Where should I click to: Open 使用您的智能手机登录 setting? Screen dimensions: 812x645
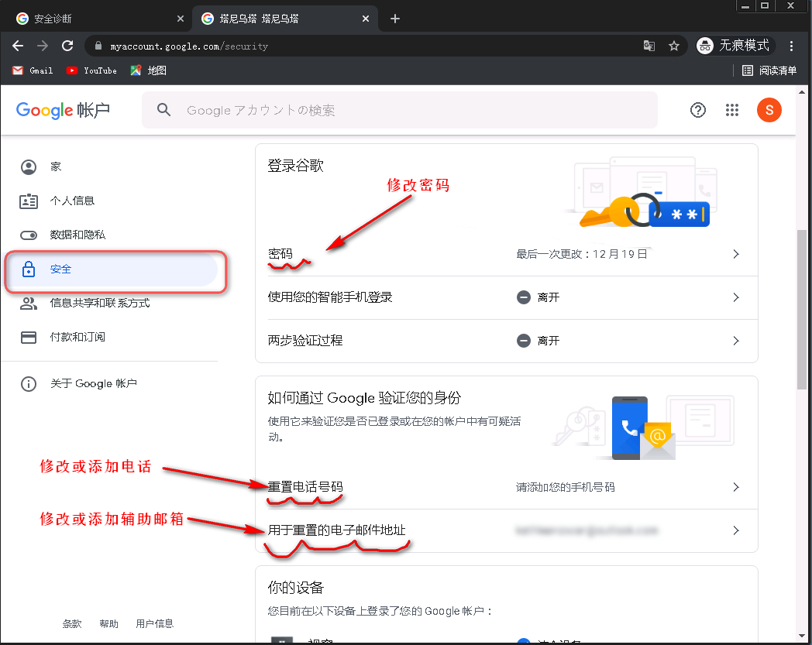pyautogui.click(x=507, y=297)
